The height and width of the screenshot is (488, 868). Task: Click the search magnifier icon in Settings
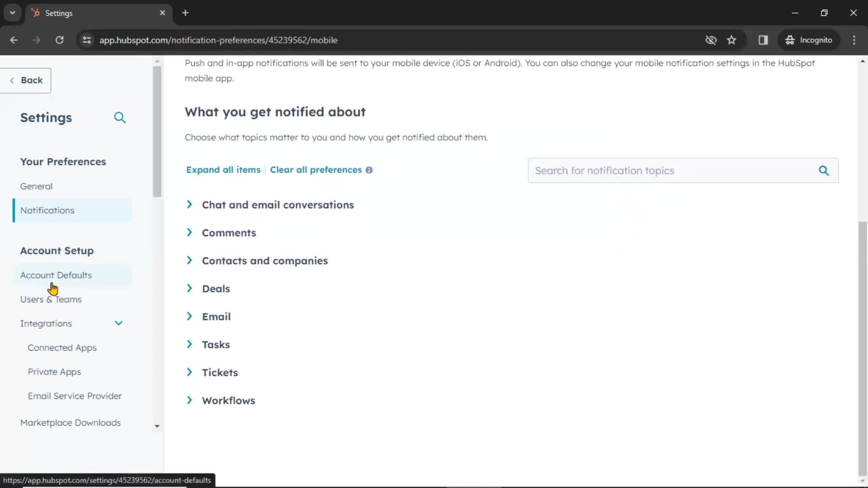coord(120,117)
